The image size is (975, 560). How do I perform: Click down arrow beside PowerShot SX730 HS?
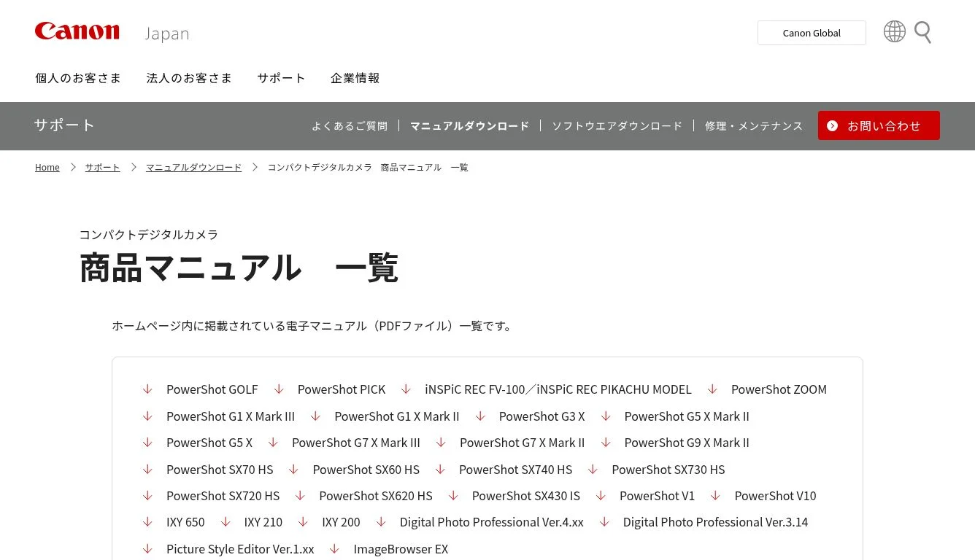(593, 470)
